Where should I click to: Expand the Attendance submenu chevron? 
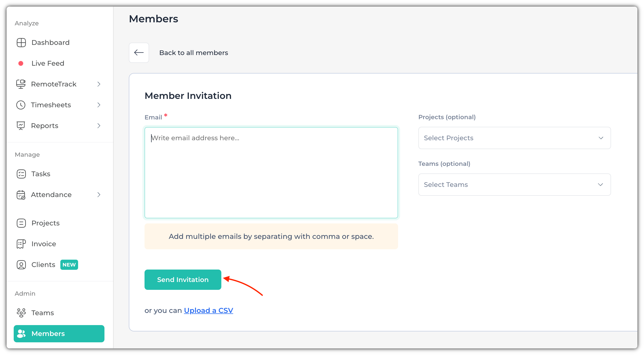(x=99, y=195)
